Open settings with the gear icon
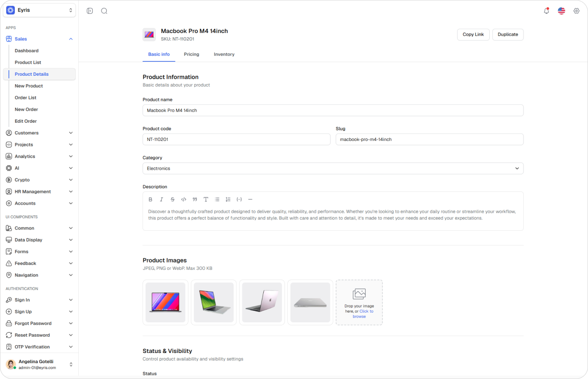The image size is (588, 379). [x=576, y=11]
